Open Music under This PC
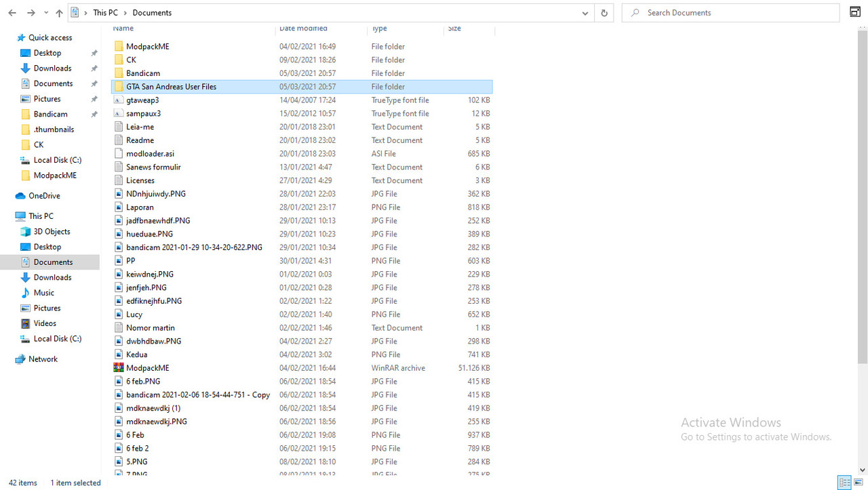The width and height of the screenshot is (868, 490). click(44, 293)
